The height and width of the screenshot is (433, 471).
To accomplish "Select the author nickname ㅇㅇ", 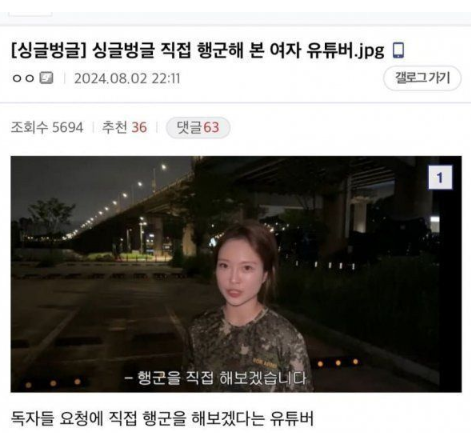I will click(23, 78).
